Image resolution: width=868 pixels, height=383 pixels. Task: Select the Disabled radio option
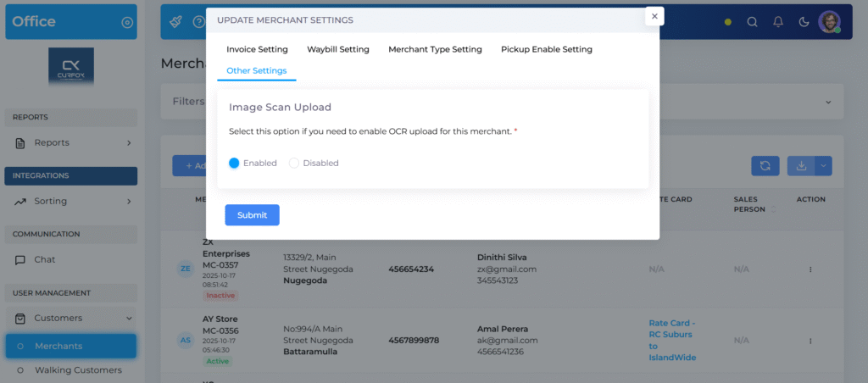pyautogui.click(x=295, y=163)
